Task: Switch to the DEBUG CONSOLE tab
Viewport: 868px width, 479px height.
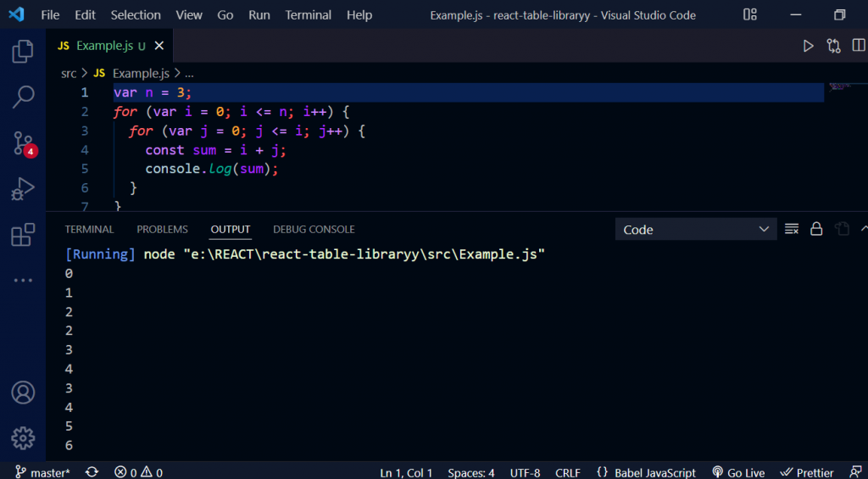Action: [314, 229]
